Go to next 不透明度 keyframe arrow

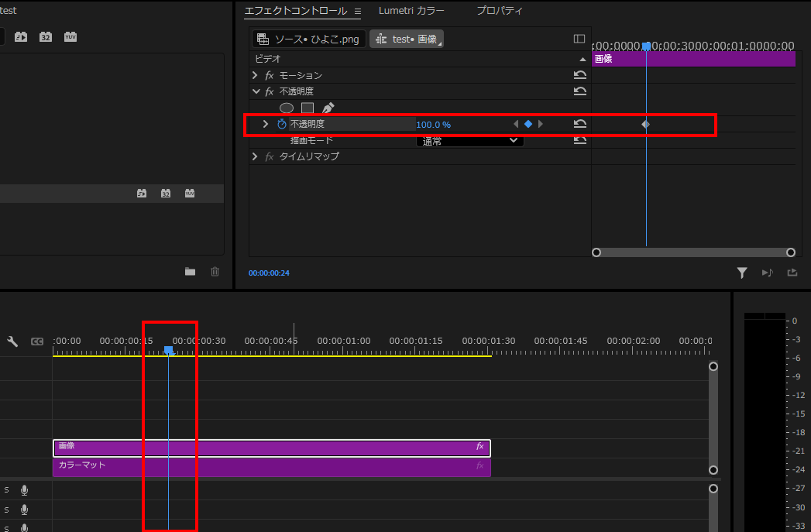541,124
